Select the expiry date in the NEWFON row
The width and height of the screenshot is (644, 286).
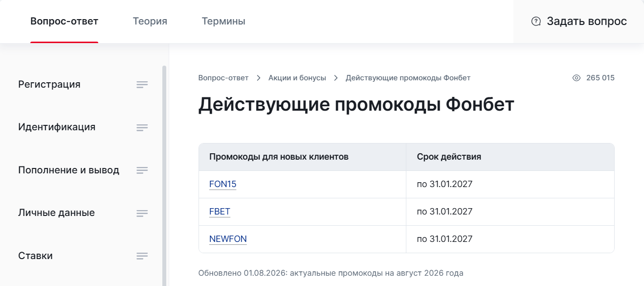click(444, 239)
